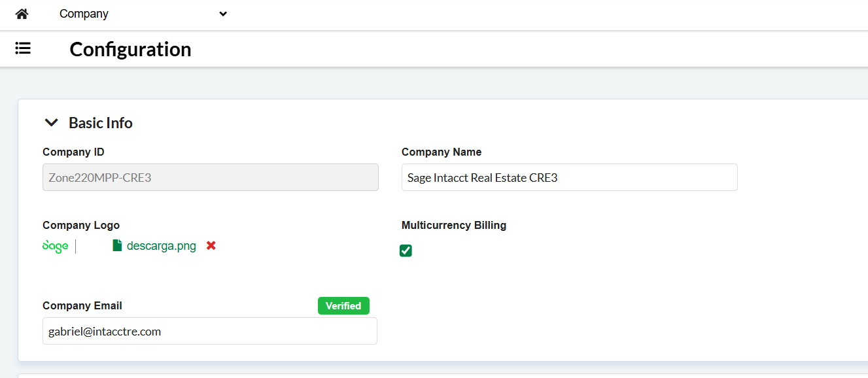The height and width of the screenshot is (378, 868).
Task: Click the Company Email label
Action: [82, 305]
